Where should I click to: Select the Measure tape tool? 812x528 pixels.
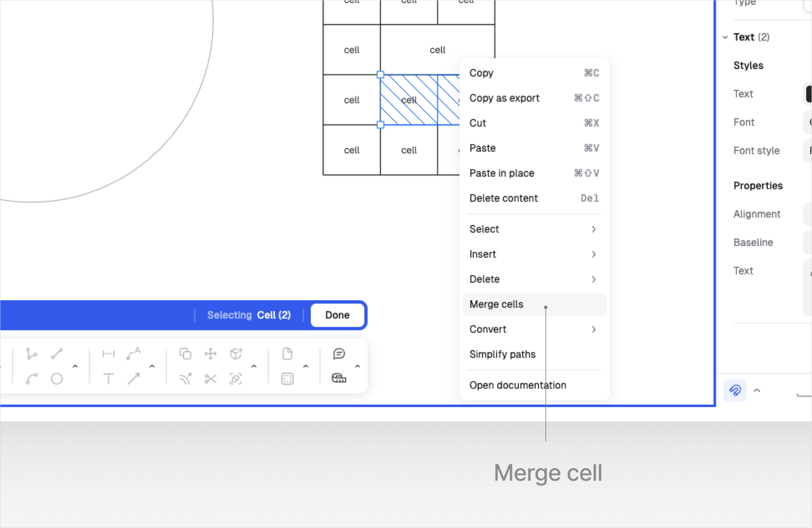[339, 379]
